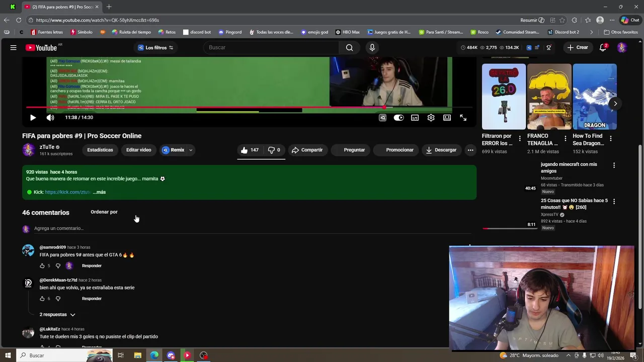Reload the page in the browser
This screenshot has width=644, height=362.
(19, 20)
